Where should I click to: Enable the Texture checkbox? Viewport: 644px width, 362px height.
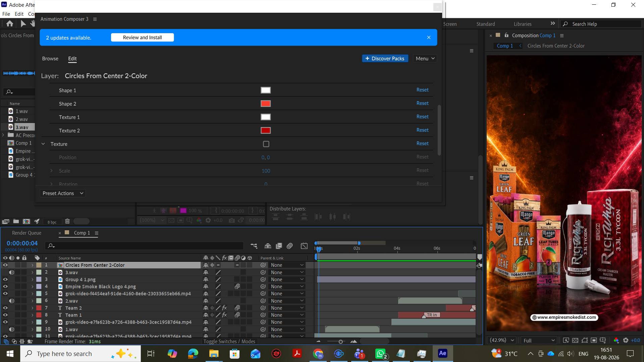coord(266,144)
